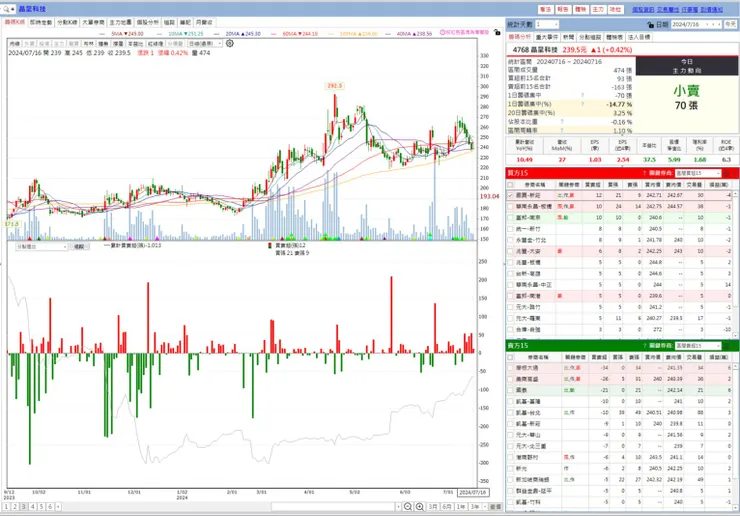Screen dimensions: 740x516
Task: Click the chart settings gear icon
Action: pyautogui.click(x=230, y=43)
